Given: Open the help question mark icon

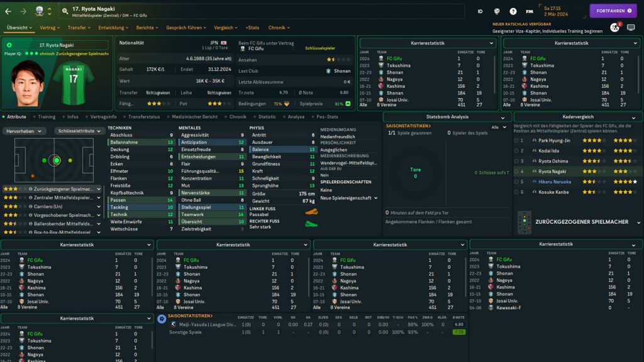Looking at the screenshot, I should pyautogui.click(x=513, y=11).
